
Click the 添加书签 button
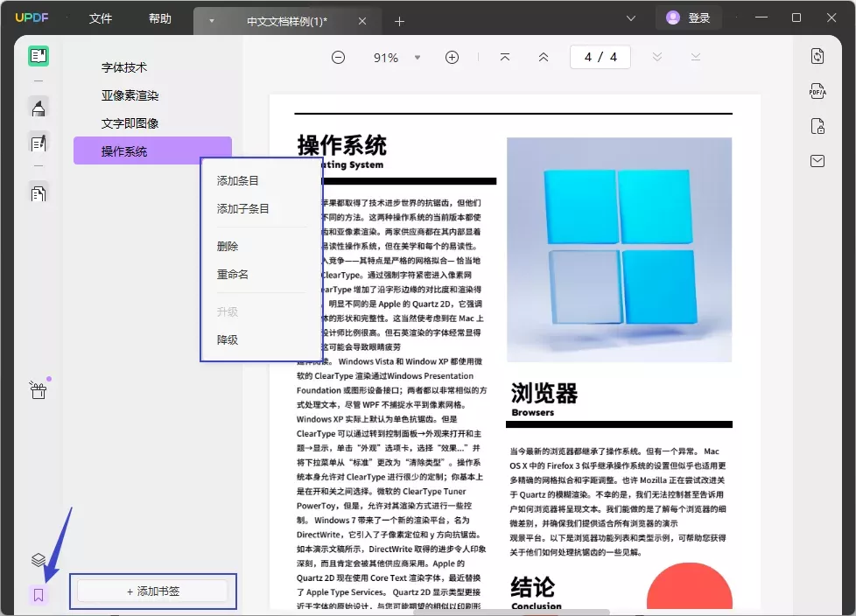153,591
